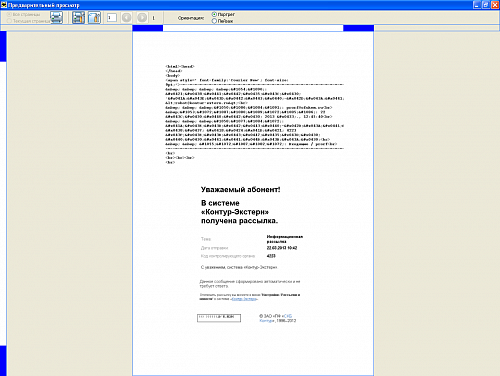Click the blue top-left margin marker

(x=148, y=28)
